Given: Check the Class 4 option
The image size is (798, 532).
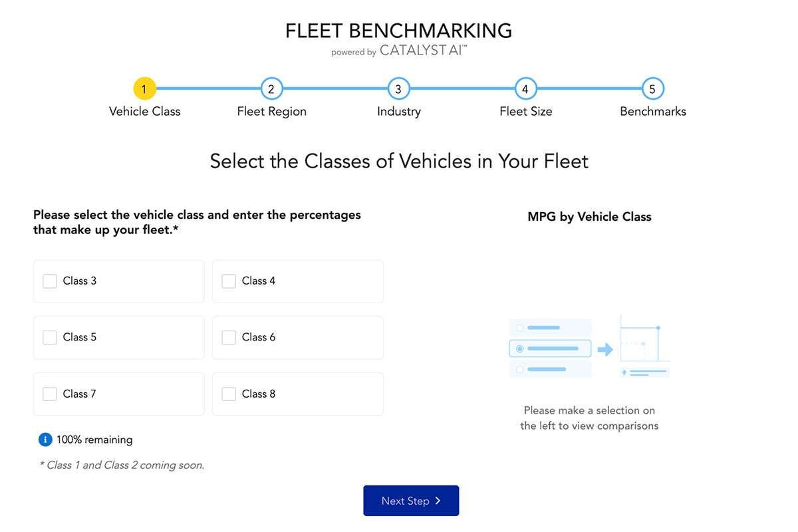Looking at the screenshot, I should [228, 281].
